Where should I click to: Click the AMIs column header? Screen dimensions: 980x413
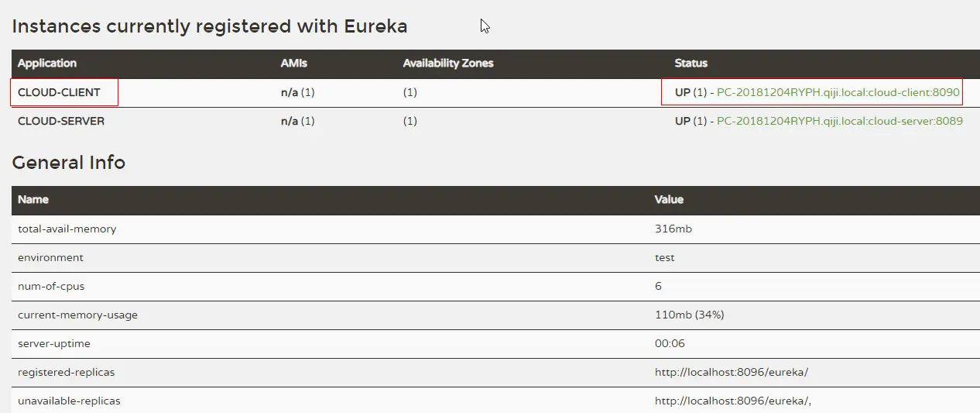(x=293, y=64)
